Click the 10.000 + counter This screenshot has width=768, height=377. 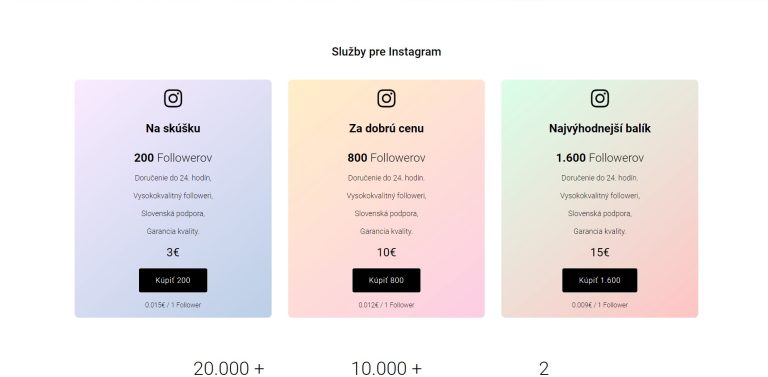[386, 368]
